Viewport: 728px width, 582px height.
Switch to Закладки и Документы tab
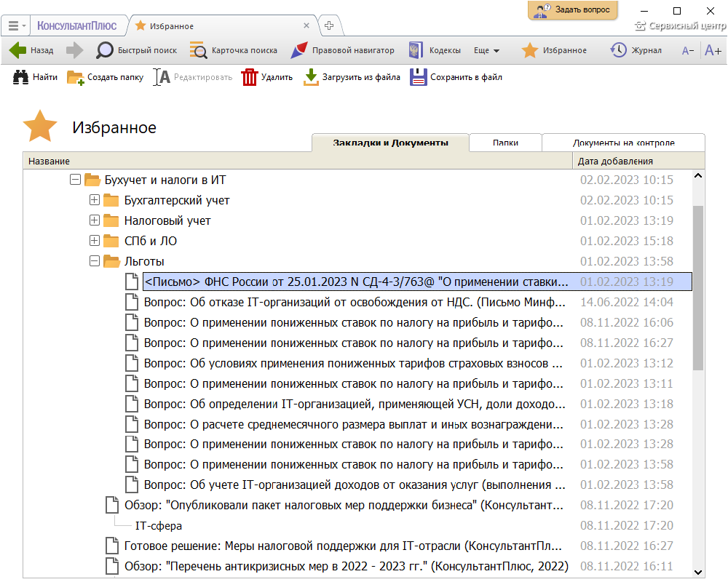[x=390, y=143]
